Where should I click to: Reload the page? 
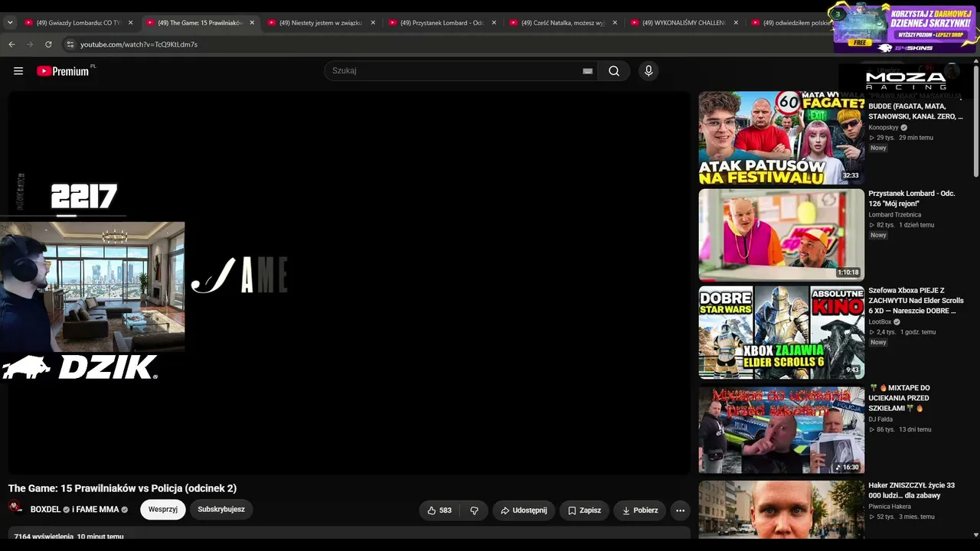(x=48, y=44)
